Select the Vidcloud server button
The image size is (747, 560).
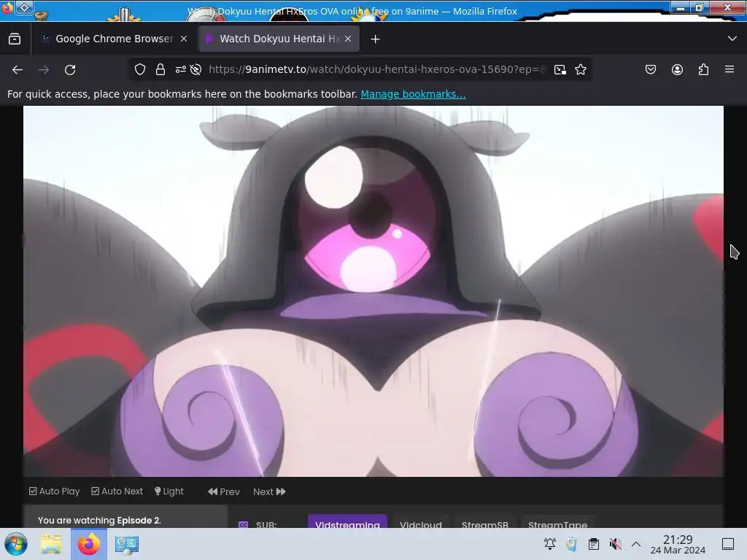coord(421,522)
